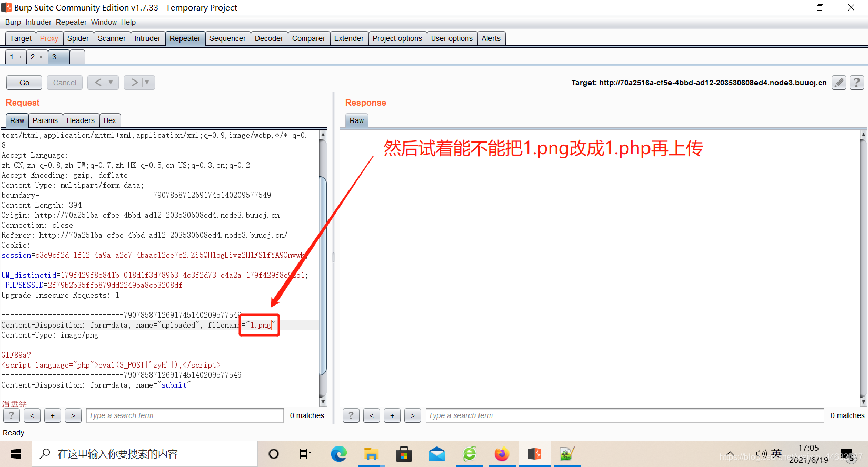The height and width of the screenshot is (467, 868).
Task: Switch to the Spider tab
Action: click(78, 38)
